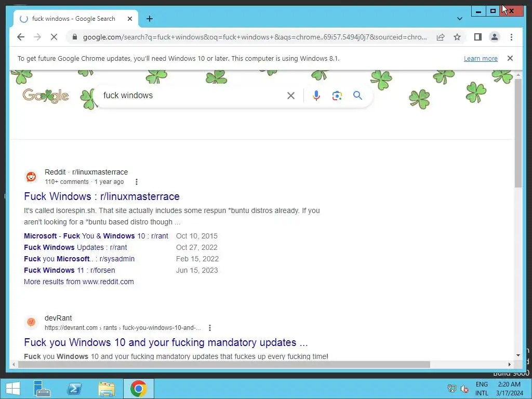Start voice search with microphone icon
Screen dimensions: 532x399
[x=316, y=96]
